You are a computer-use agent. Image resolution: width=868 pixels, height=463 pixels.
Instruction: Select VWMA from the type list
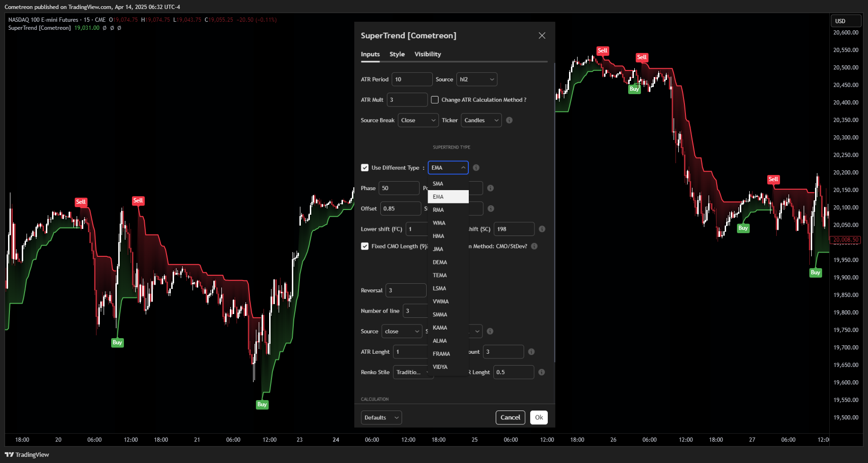[448, 301]
